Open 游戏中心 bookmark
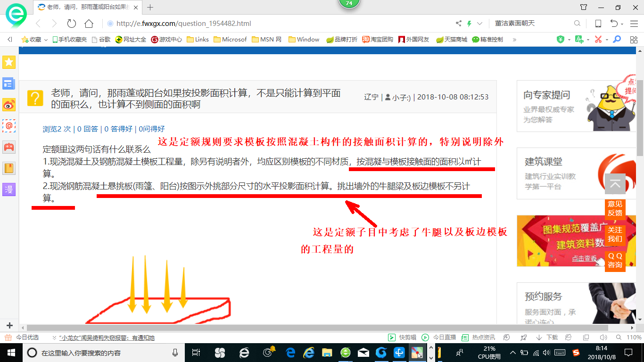Viewport: 644px width, 362px height. click(x=166, y=40)
